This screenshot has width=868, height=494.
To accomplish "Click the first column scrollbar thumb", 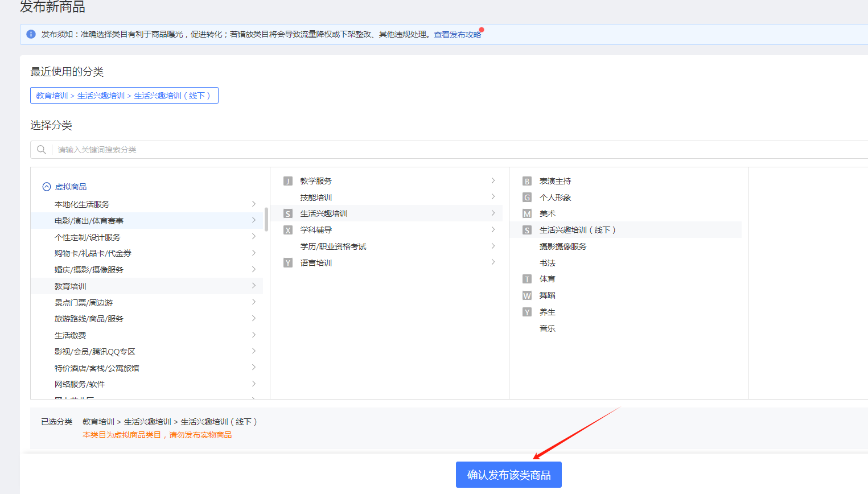I will click(266, 219).
